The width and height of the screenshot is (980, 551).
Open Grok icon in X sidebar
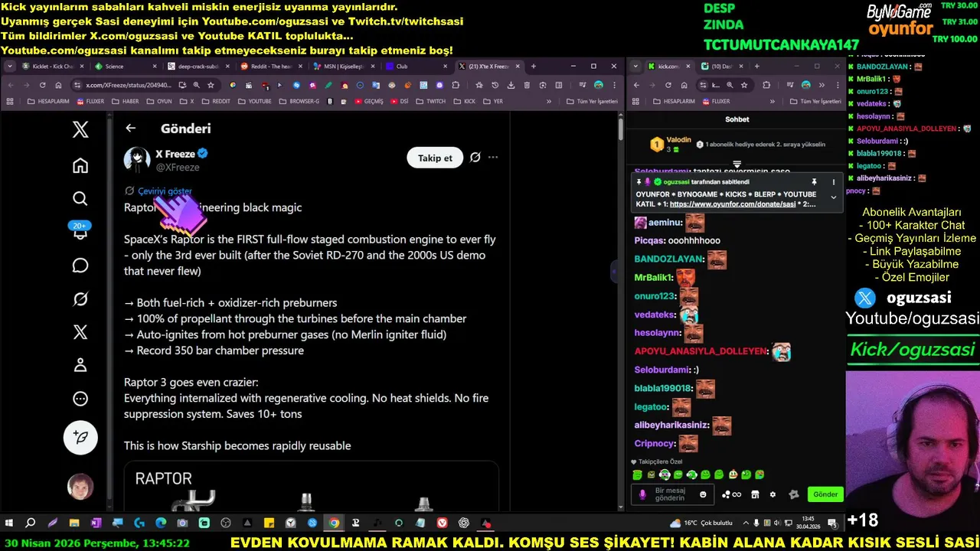pos(80,299)
